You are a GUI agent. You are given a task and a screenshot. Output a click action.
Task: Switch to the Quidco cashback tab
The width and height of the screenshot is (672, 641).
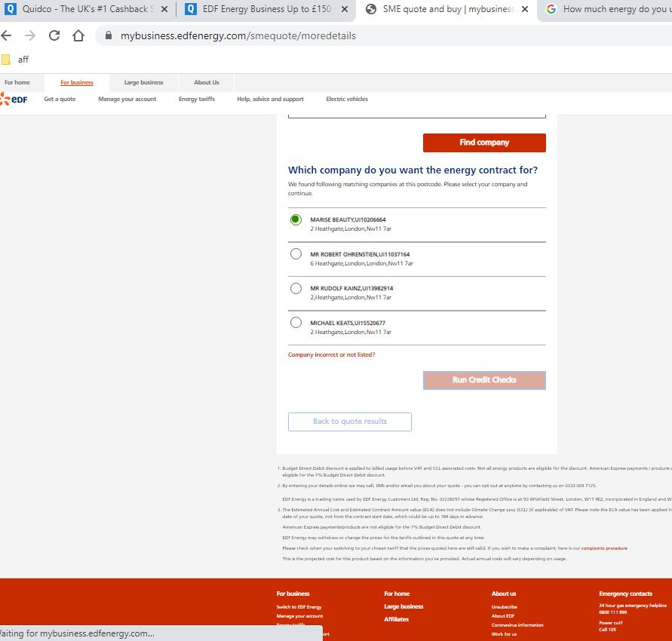tap(87, 9)
